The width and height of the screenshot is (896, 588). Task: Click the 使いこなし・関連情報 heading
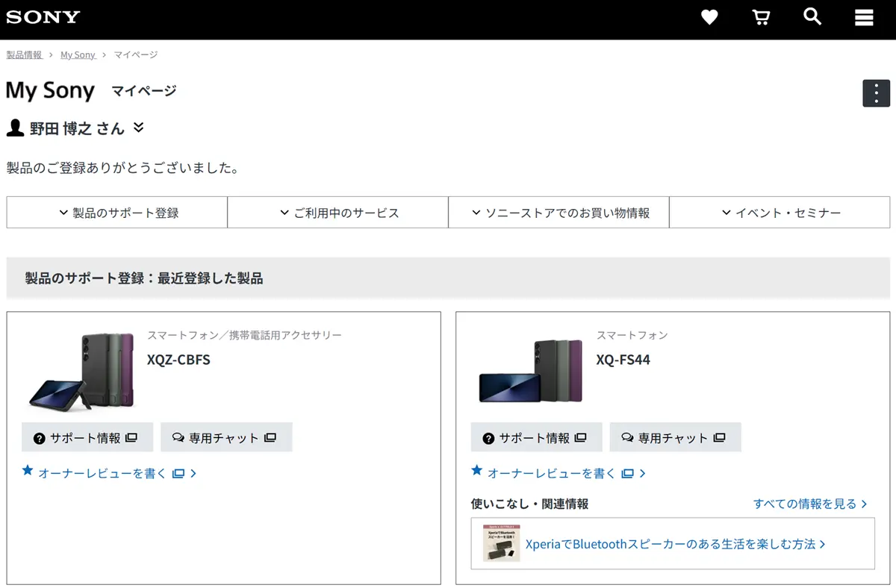point(529,504)
